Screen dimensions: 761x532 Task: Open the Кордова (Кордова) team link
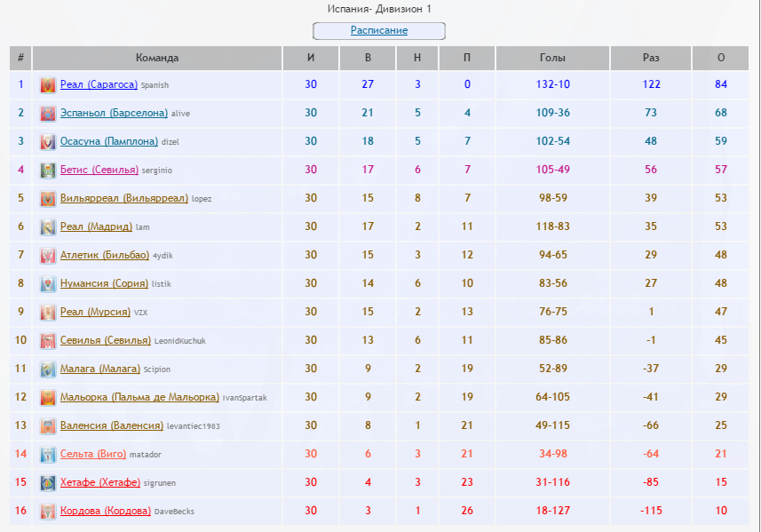[106, 510]
